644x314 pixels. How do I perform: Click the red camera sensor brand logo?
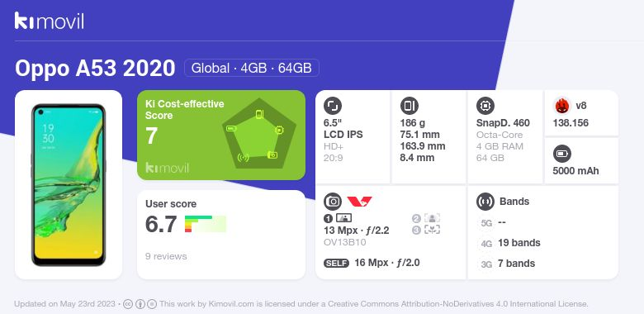coord(360,202)
